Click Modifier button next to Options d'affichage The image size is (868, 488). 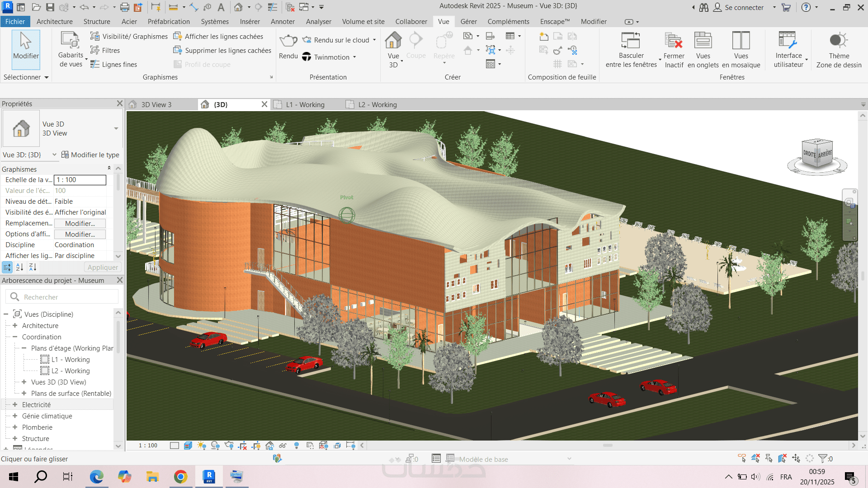coord(80,234)
